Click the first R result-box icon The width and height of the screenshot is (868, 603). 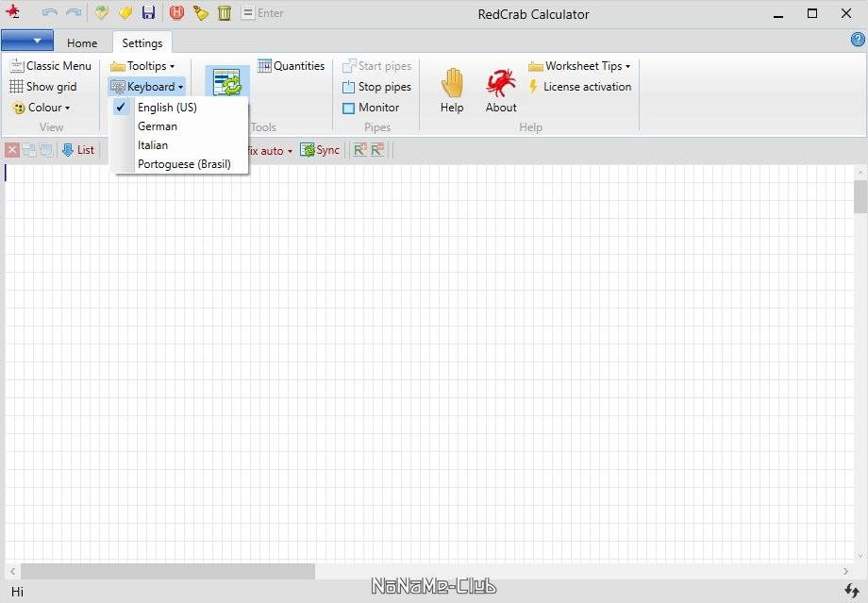360,149
